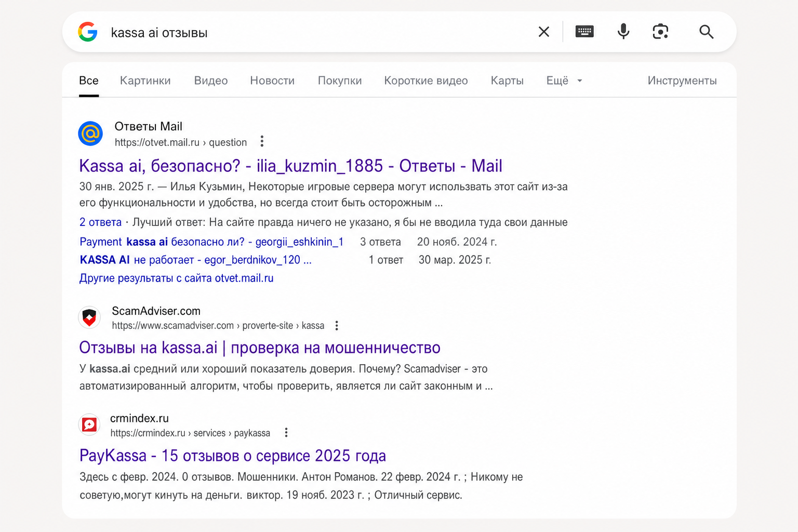This screenshot has width=798, height=532.
Task: Open 'Другие результаты с сайта otvet.mail.ru'
Action: click(x=176, y=278)
